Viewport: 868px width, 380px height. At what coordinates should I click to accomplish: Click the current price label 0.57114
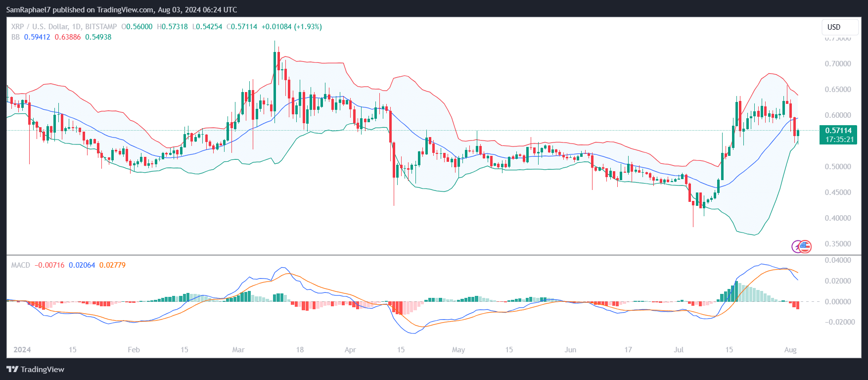click(838, 131)
